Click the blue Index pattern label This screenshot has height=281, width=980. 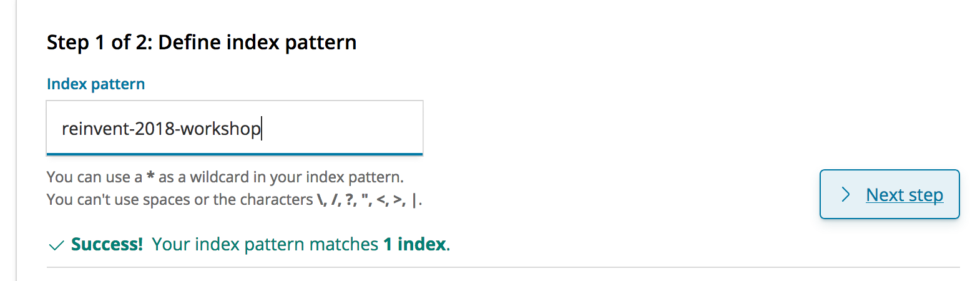[x=96, y=84]
